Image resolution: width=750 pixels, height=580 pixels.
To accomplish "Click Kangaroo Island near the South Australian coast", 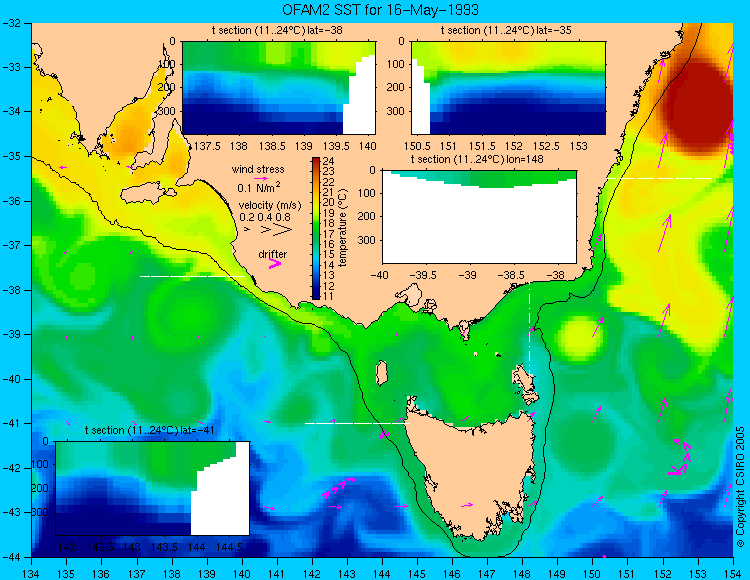I will pos(146,194).
